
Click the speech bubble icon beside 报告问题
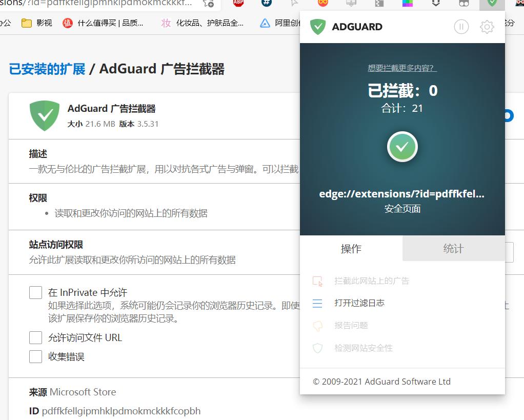[x=317, y=326]
